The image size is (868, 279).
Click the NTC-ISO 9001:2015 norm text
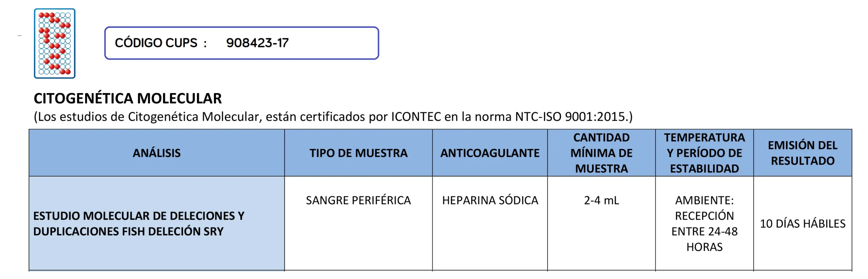point(570,117)
